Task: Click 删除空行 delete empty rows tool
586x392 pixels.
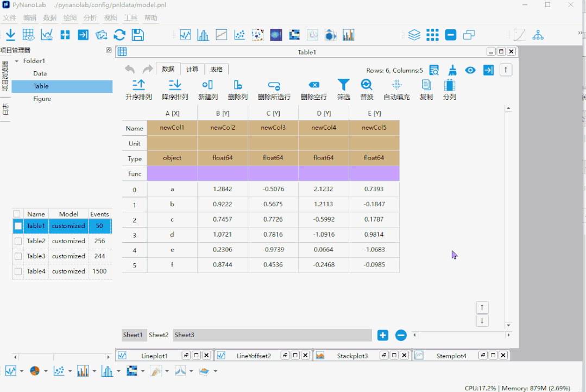Action: (313, 90)
